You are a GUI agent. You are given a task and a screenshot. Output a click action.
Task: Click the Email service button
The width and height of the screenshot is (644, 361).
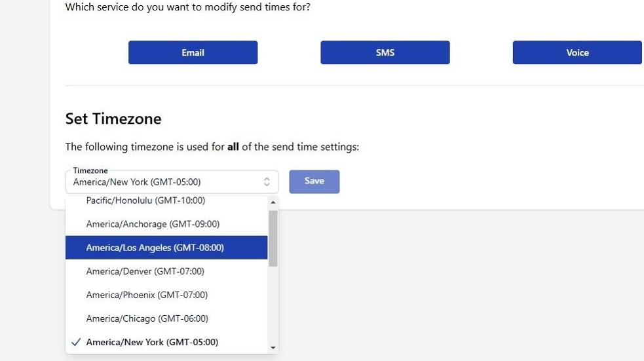(x=193, y=52)
